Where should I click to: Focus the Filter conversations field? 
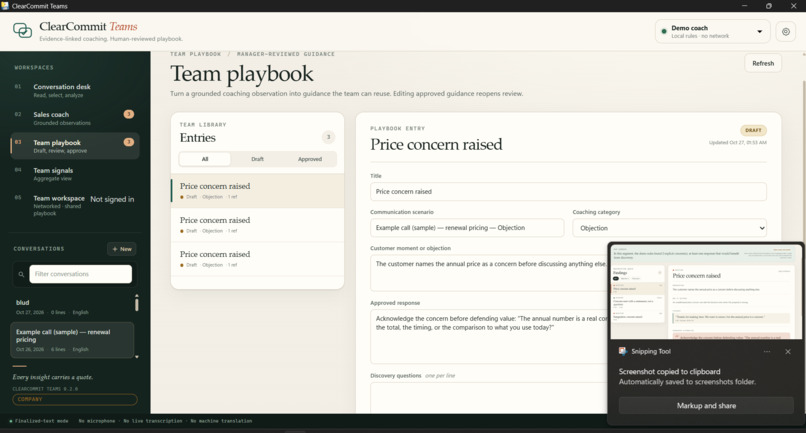pos(81,274)
